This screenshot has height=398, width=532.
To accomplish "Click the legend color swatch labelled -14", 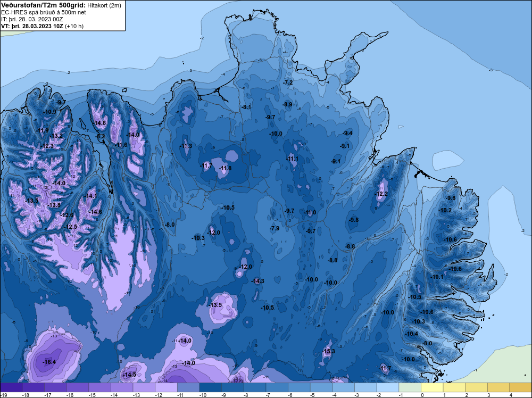I will pyautogui.click(x=122, y=387).
